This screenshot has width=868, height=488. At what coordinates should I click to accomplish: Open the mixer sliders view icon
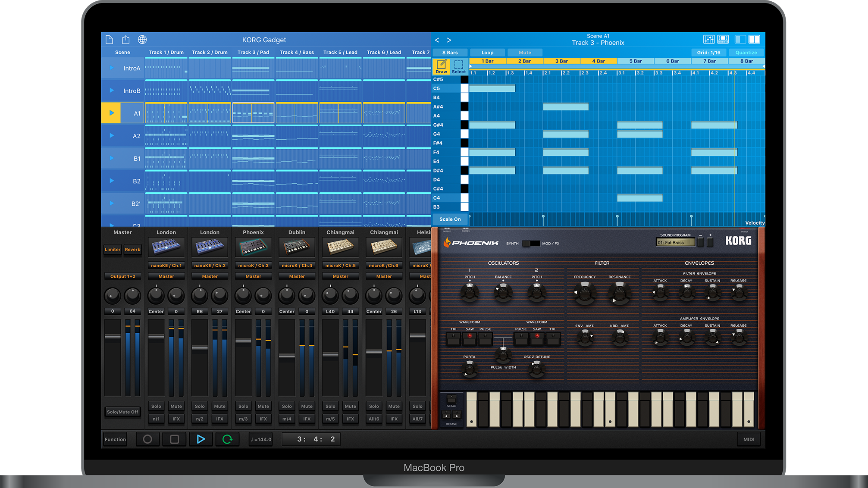click(x=709, y=40)
